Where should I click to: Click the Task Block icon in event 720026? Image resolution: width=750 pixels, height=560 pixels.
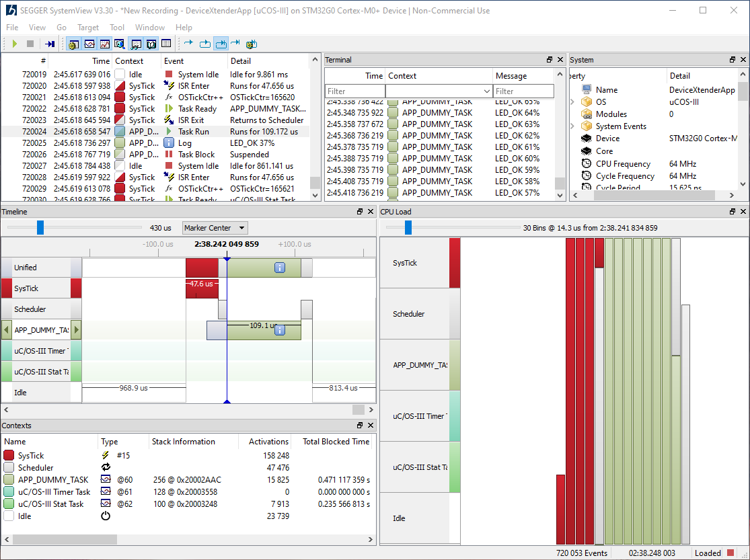(169, 155)
